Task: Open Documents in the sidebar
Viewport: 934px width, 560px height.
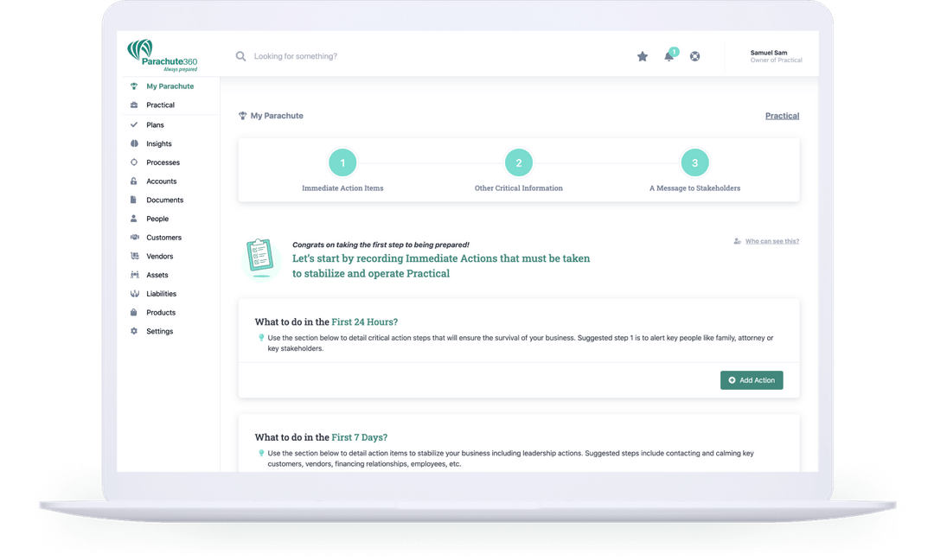Action: point(165,200)
